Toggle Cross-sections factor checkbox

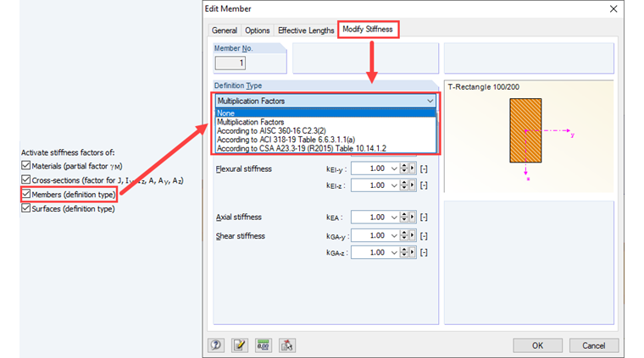[x=26, y=179]
